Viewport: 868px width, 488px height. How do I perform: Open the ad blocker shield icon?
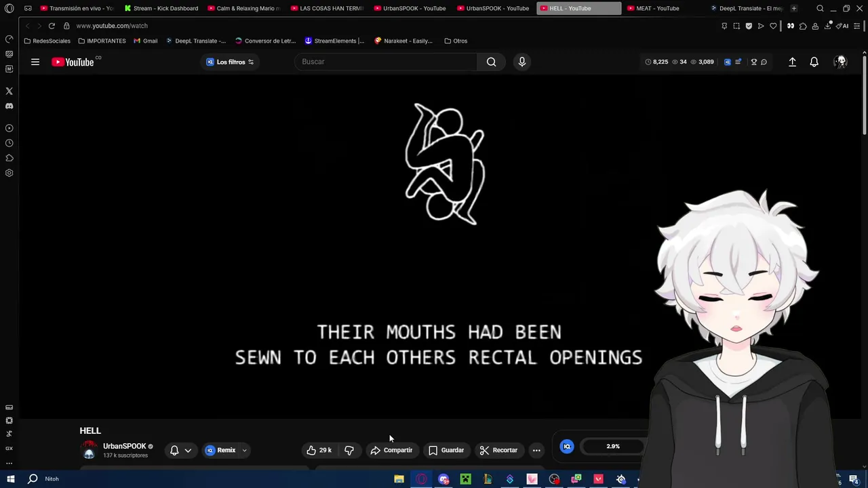click(x=749, y=26)
